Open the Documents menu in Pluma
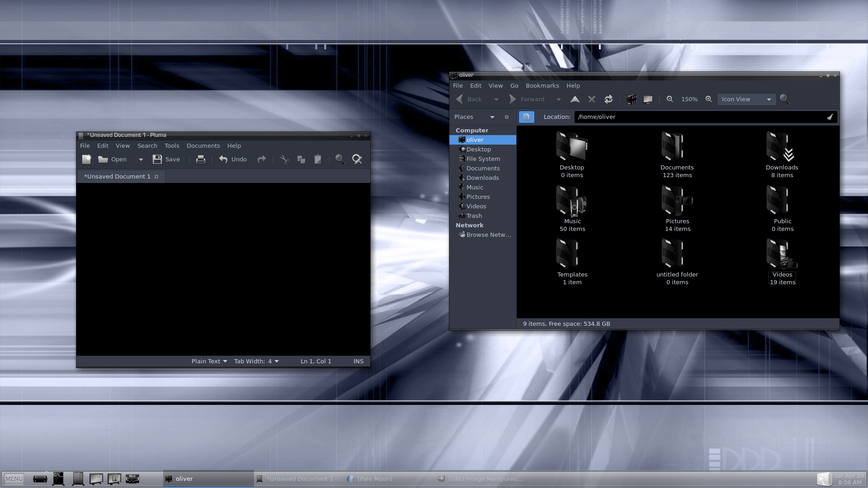The image size is (868, 488). pos(203,145)
